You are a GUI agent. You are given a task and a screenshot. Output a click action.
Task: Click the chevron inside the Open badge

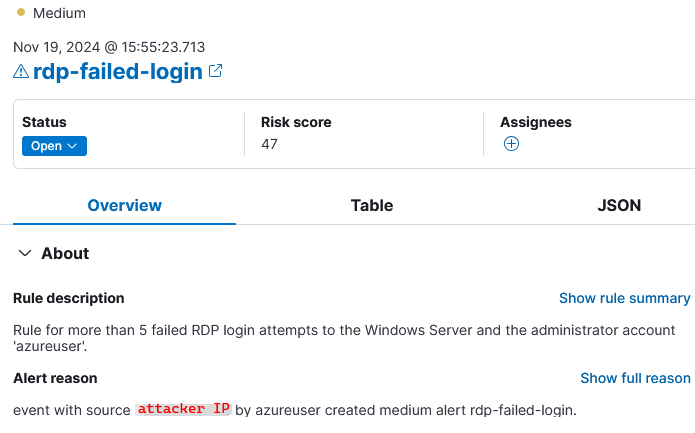(x=72, y=146)
